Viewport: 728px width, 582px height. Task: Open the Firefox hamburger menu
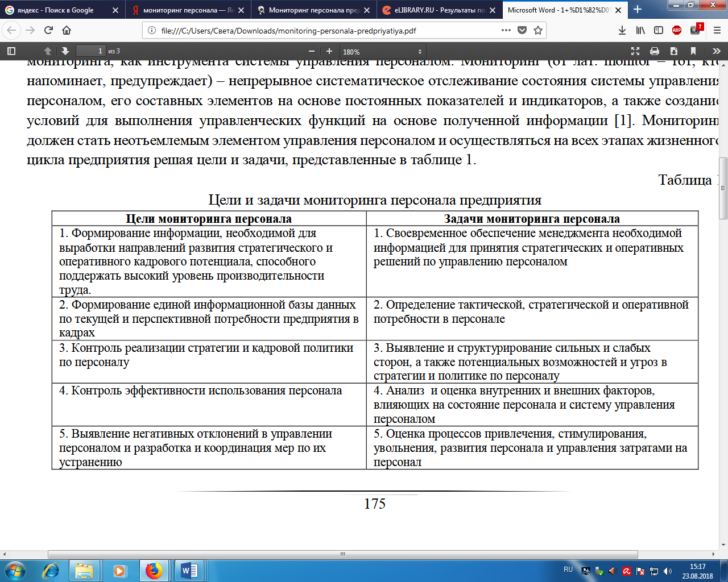tap(717, 30)
